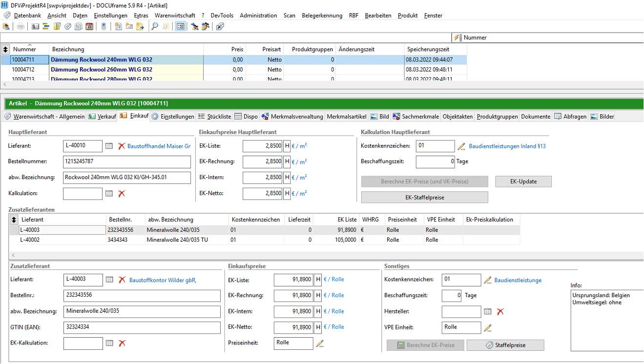Open lookup list for Hauptlieferant Kalkulation
644x364 pixels.
109,194
